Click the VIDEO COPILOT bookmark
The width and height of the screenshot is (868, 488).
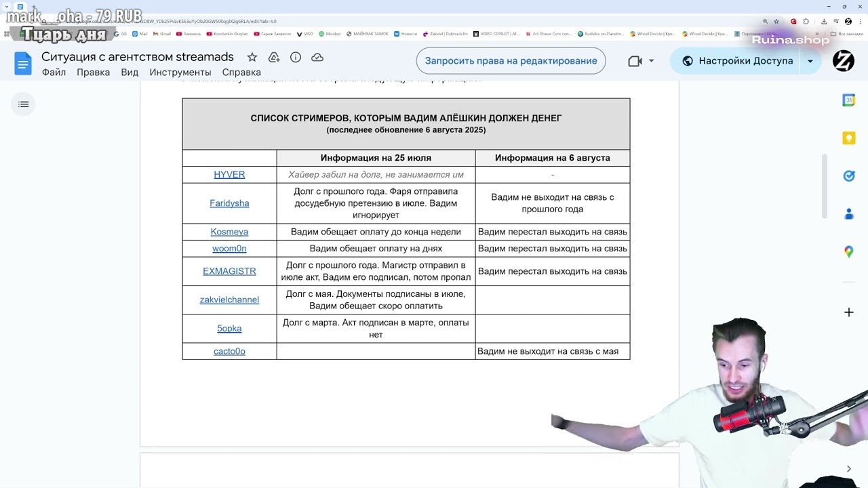(x=496, y=34)
